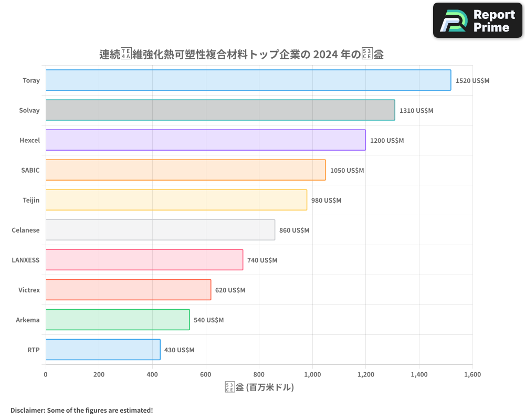Select the gray Solvay bar

(220, 110)
